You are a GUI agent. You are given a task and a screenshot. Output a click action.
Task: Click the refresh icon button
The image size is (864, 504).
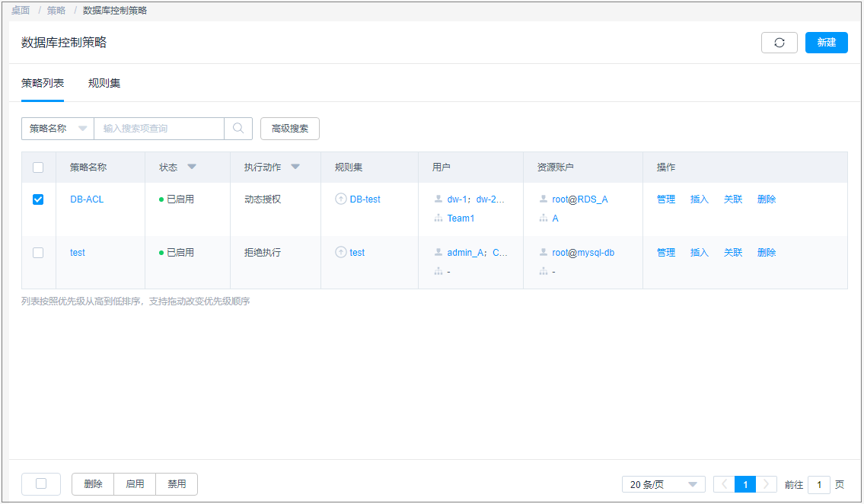(779, 43)
